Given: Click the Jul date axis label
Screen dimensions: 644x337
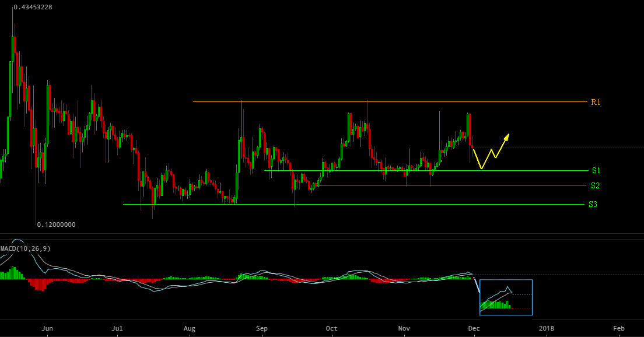Looking at the screenshot, I should tap(117, 328).
